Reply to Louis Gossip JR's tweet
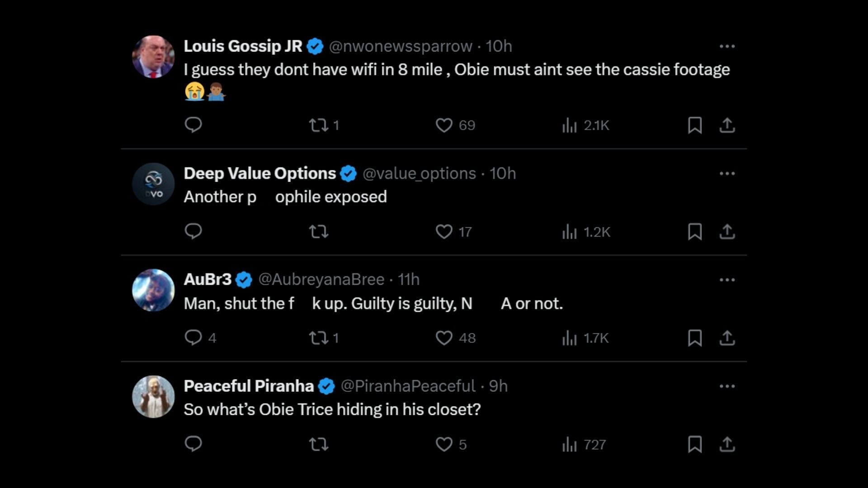Screen dimensions: 868x488 tap(193, 125)
